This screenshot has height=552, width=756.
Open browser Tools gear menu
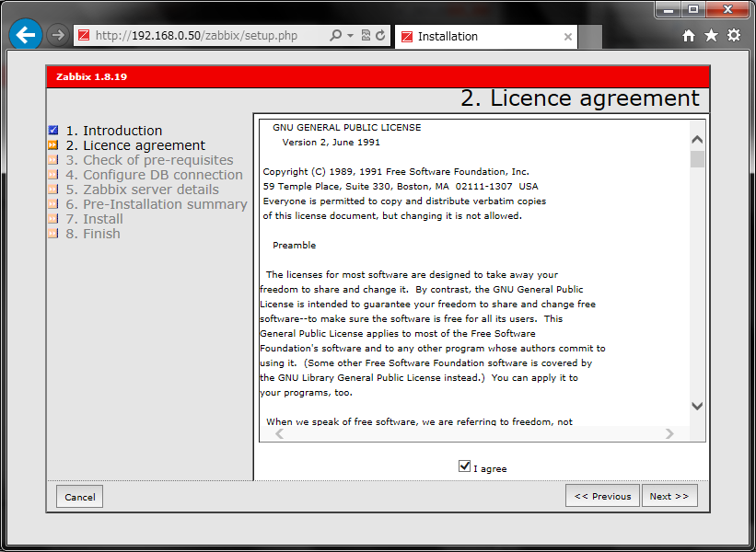pos(734,35)
